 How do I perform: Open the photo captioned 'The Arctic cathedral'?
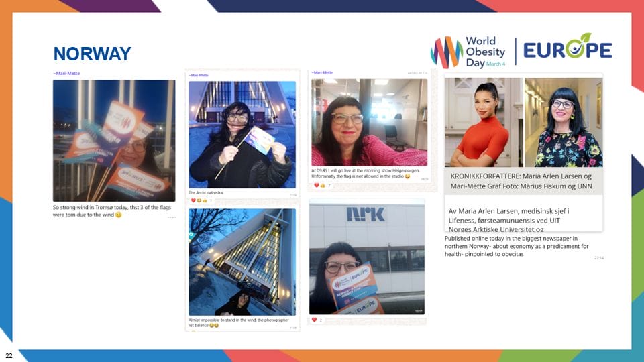point(242,135)
